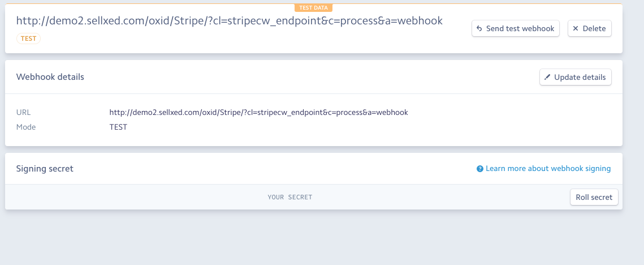The height and width of the screenshot is (265, 644).
Task: Click the YOUR SECRET text field
Action: coord(289,197)
